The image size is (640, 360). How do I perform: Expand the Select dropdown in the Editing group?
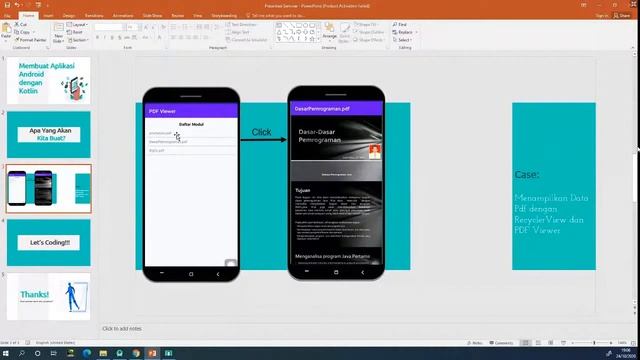(x=402, y=40)
